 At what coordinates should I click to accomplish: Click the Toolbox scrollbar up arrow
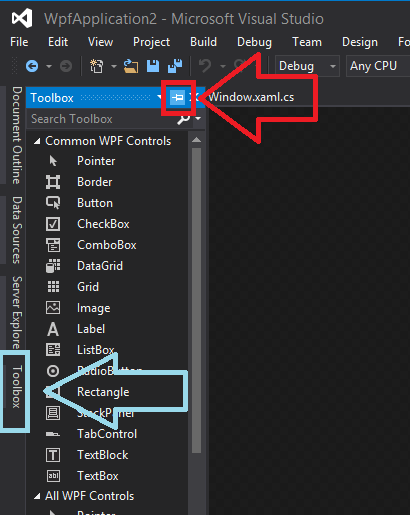(197, 140)
